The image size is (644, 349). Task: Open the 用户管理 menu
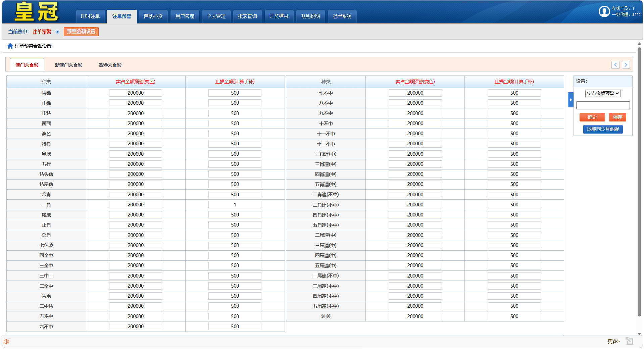click(x=185, y=16)
